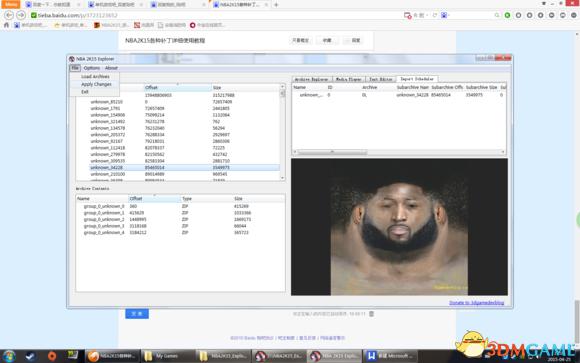
Task: Open a new browser tab with plus icon
Action: coord(276,5)
